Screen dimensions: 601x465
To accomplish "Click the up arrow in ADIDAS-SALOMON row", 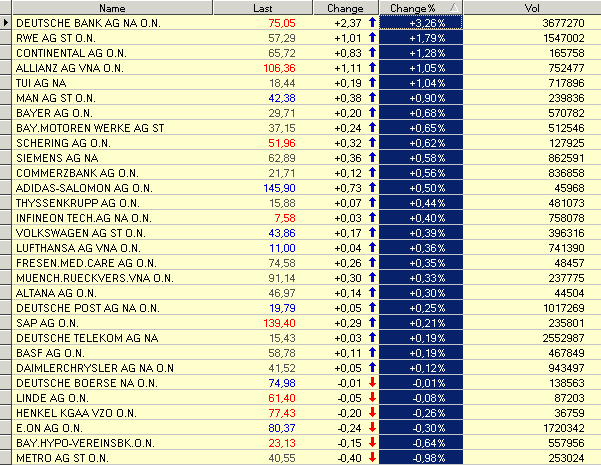I will 372,187.
